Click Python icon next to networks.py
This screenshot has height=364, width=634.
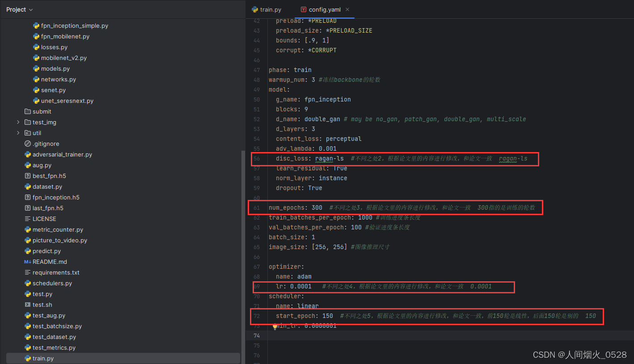(x=36, y=79)
